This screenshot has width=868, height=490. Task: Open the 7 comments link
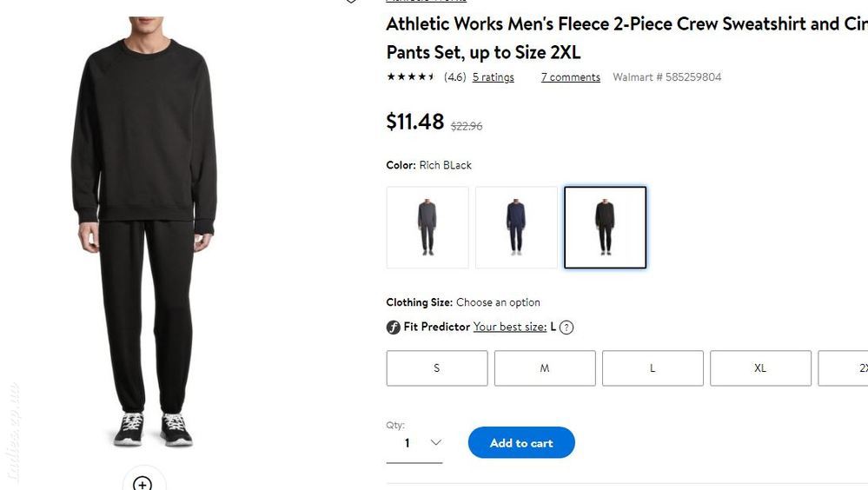point(571,77)
